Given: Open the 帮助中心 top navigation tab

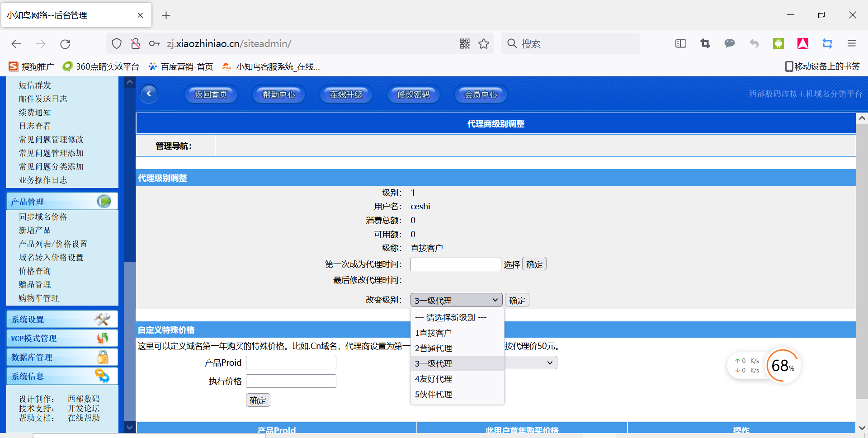Looking at the screenshot, I should click(278, 94).
